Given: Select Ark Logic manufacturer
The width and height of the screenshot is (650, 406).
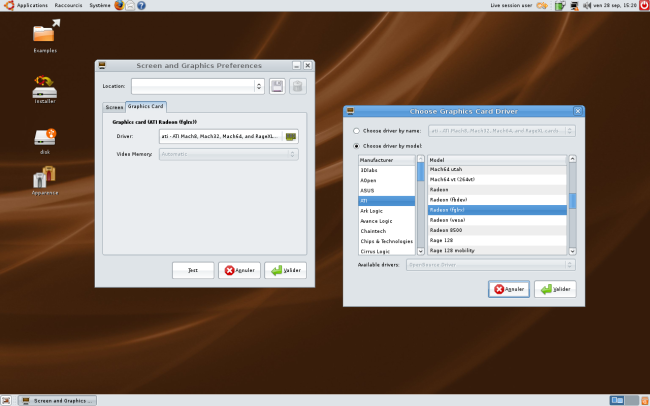Looking at the screenshot, I should [387, 211].
